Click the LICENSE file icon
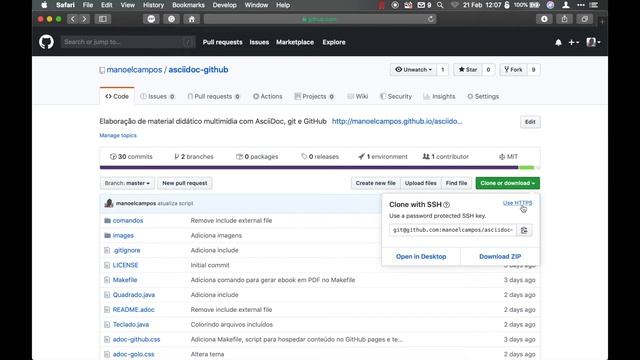The image size is (640, 360). tap(107, 265)
